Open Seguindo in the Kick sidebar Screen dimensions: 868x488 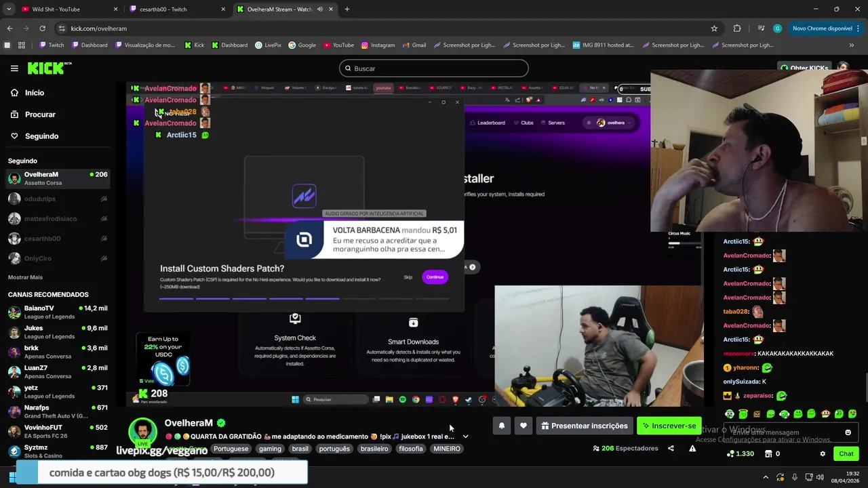tap(41, 136)
